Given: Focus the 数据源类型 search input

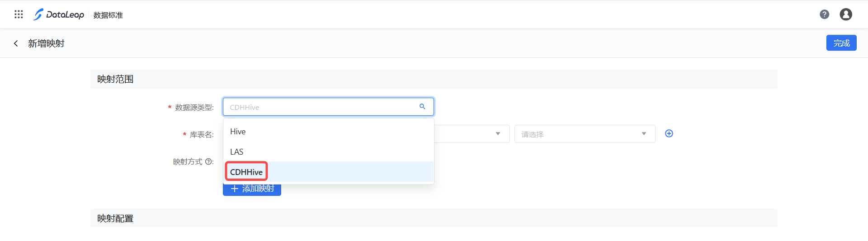Looking at the screenshot, I should tap(321, 107).
